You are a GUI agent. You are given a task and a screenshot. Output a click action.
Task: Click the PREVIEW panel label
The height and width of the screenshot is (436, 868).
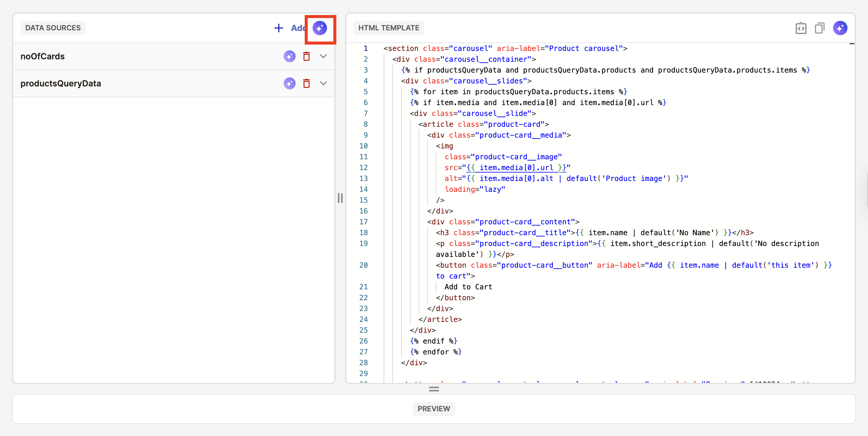(x=433, y=408)
